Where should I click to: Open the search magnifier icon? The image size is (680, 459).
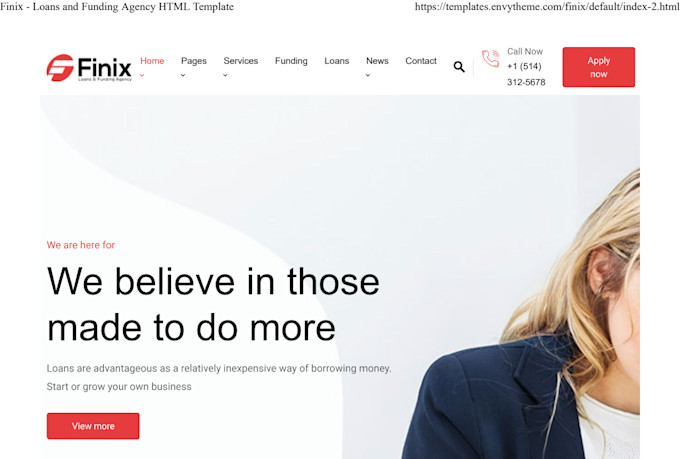(459, 67)
